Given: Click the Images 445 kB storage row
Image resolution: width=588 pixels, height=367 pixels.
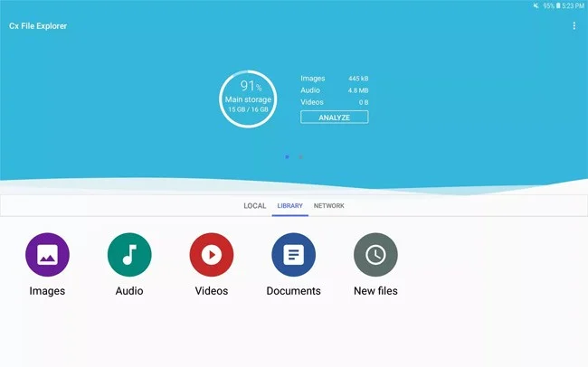Looking at the screenshot, I should (x=334, y=79).
